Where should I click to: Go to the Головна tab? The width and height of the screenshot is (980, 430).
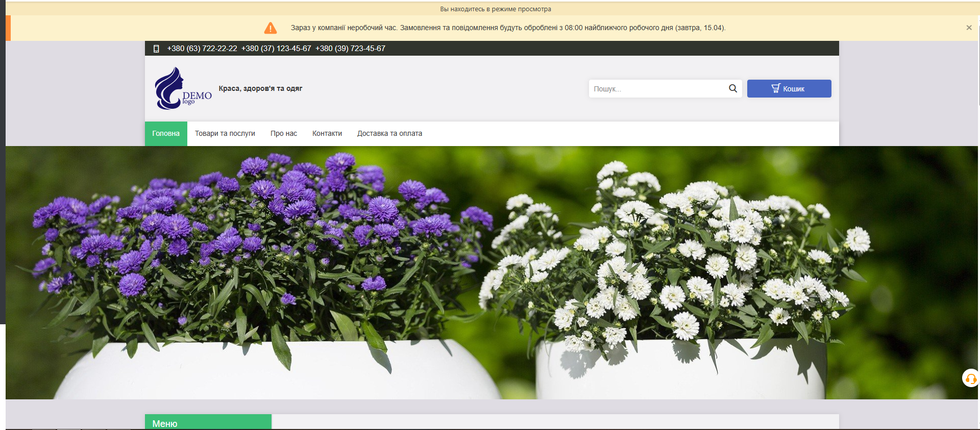[x=166, y=133]
